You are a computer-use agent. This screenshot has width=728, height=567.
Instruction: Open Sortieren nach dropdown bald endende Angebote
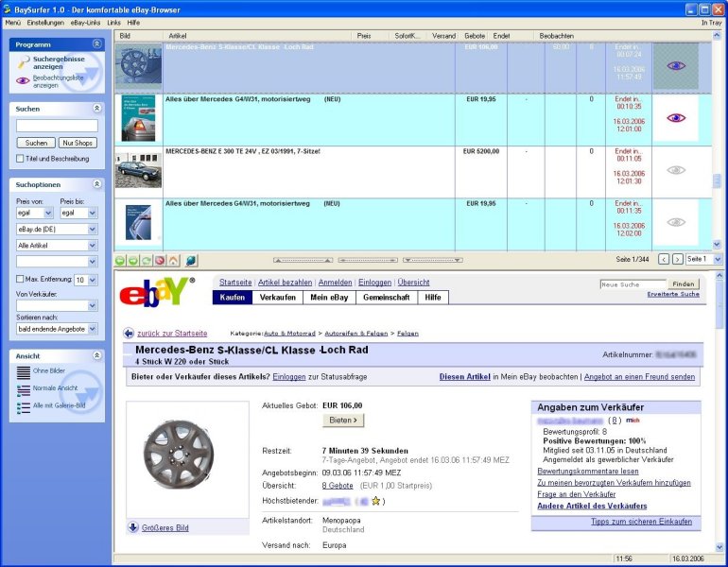(x=93, y=329)
